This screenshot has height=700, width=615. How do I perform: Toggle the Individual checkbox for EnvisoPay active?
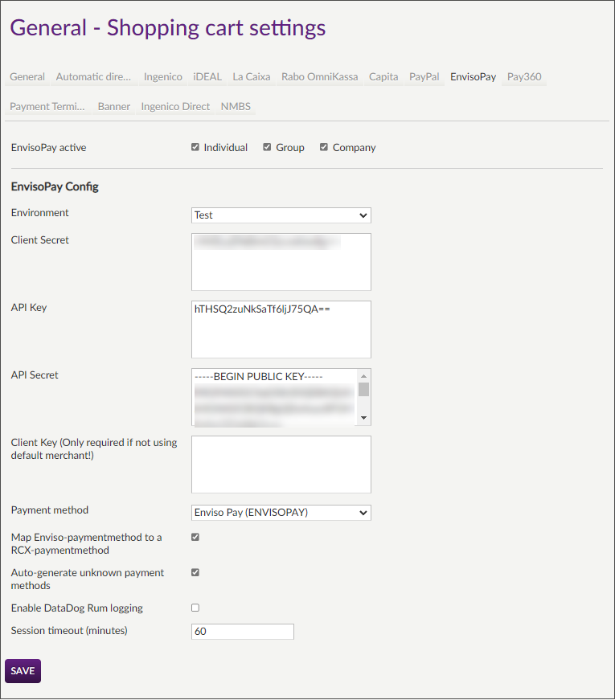(195, 147)
